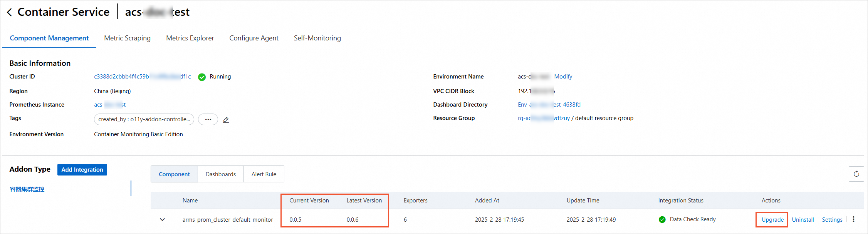Click the VPC CIDR Block value
The height and width of the screenshot is (234, 868).
pos(536,91)
